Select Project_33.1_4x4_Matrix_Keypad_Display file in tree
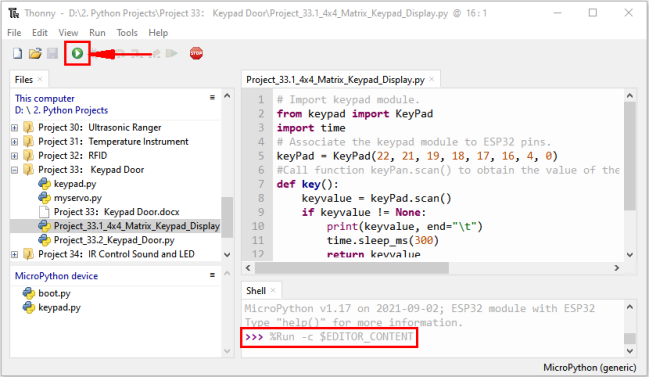The height and width of the screenshot is (377, 650). (x=136, y=226)
